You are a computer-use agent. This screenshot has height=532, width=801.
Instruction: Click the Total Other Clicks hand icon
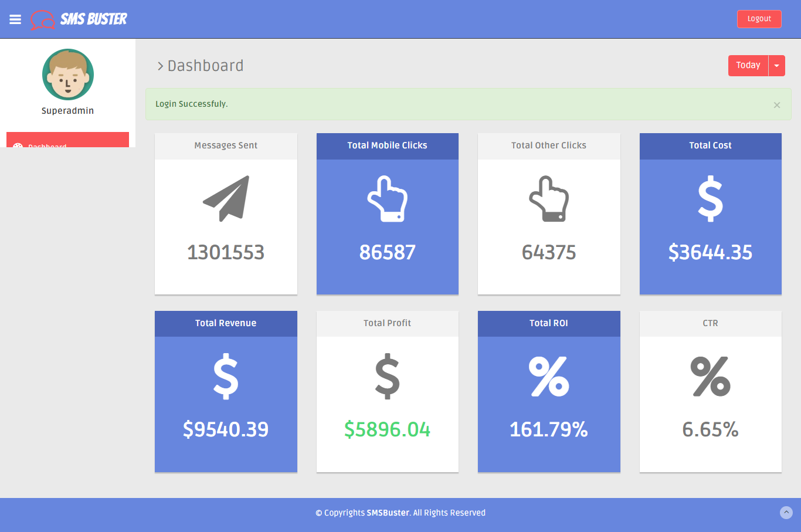pyautogui.click(x=549, y=199)
